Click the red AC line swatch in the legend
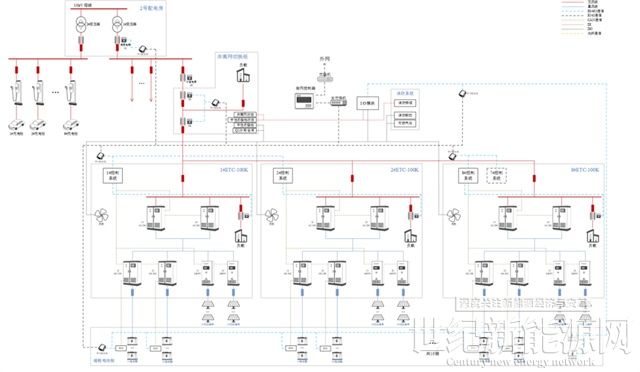This screenshot has height=372, width=640. pyautogui.click(x=573, y=2)
